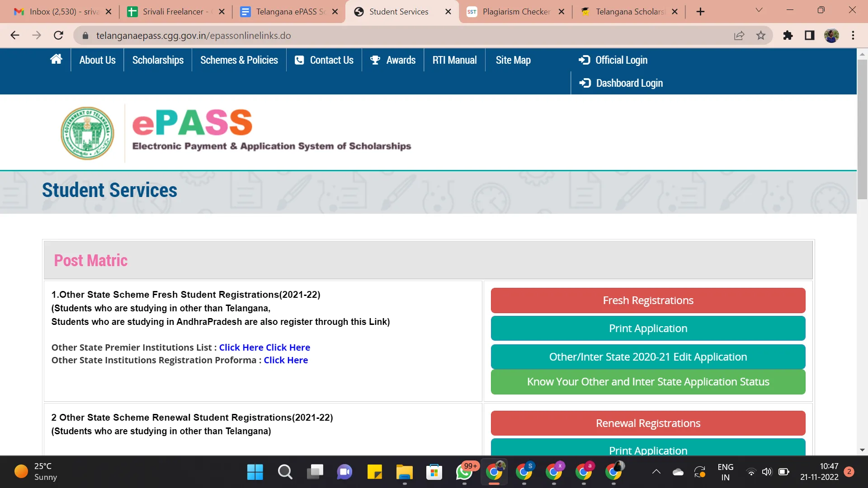Open Registration Proforma Click Here link
The width and height of the screenshot is (868, 488).
tap(286, 360)
